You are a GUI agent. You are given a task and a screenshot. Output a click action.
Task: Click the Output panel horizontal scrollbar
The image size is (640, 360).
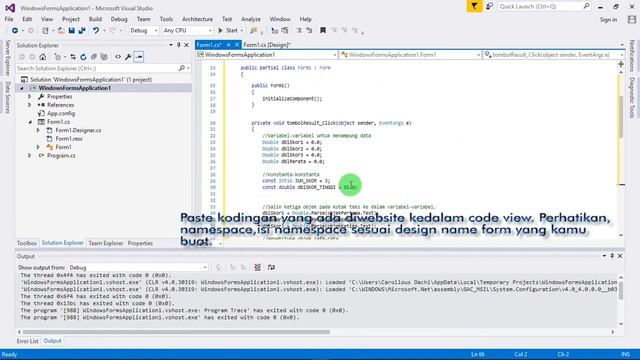[176, 332]
